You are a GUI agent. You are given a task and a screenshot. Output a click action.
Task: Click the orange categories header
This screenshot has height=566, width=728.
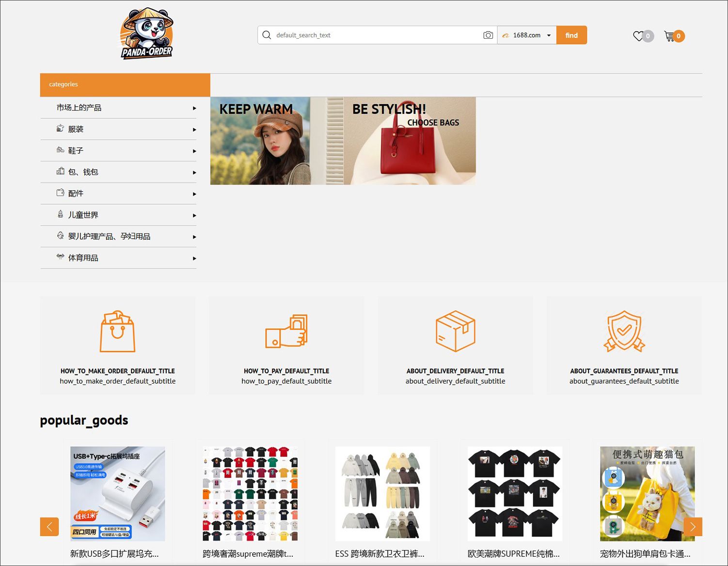[x=125, y=85]
